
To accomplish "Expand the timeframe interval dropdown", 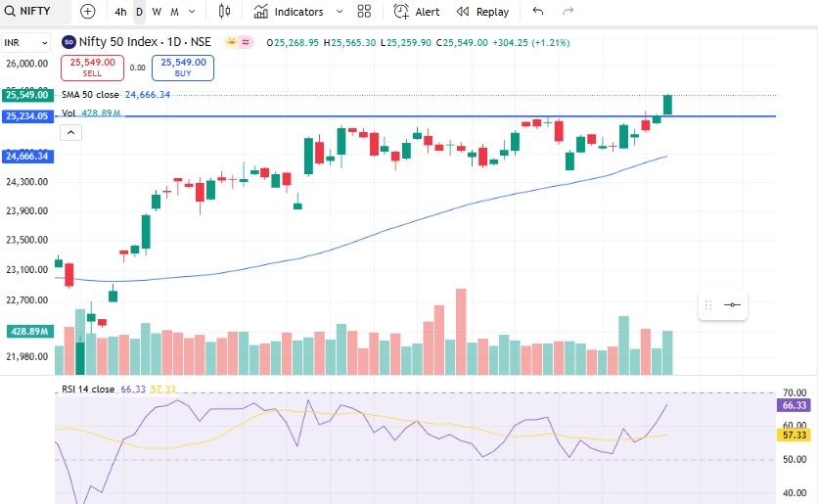I will click(x=192, y=12).
